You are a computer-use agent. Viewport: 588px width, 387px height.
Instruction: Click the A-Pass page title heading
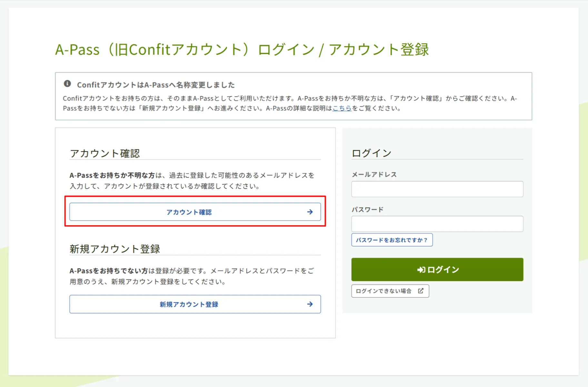(x=242, y=49)
